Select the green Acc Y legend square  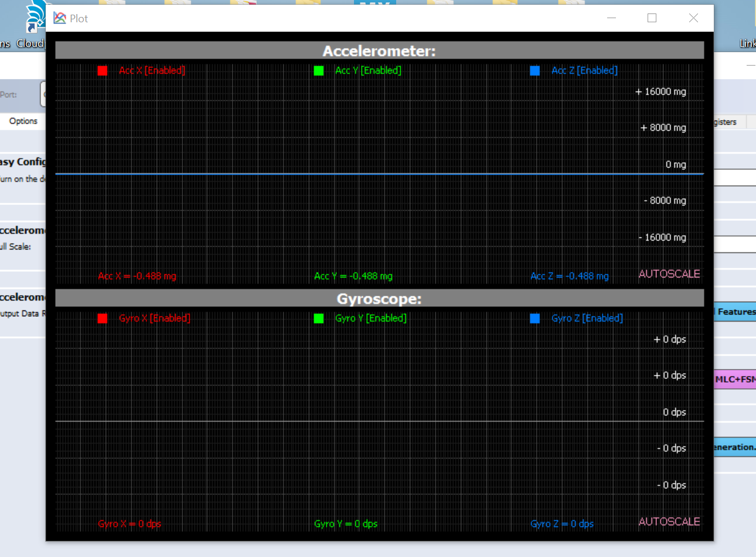(319, 70)
